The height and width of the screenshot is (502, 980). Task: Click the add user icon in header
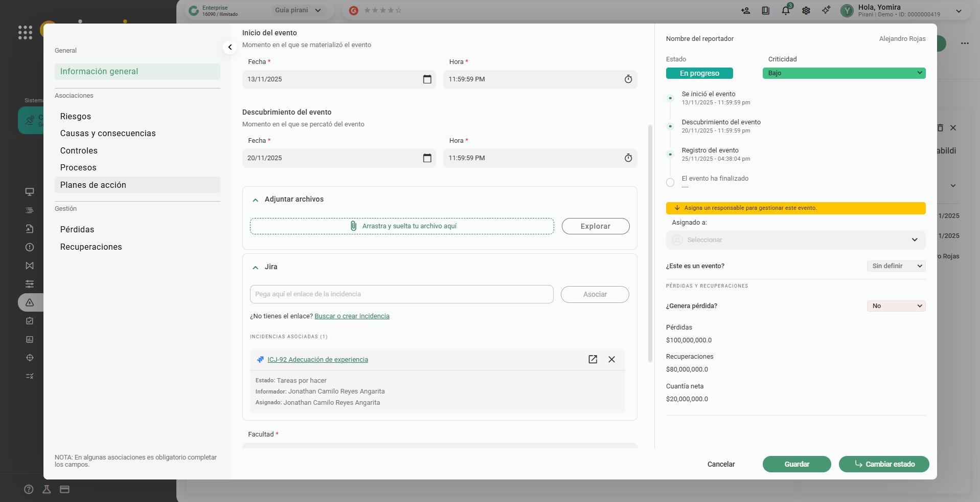tap(745, 10)
